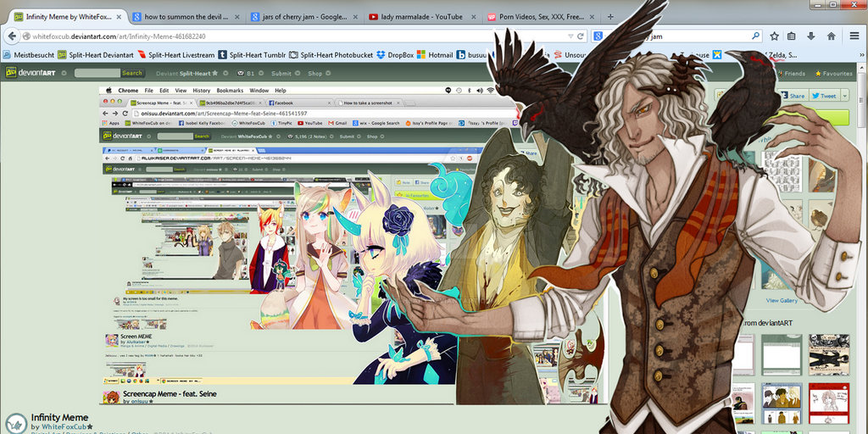Go to the Firefox home icon

831,36
